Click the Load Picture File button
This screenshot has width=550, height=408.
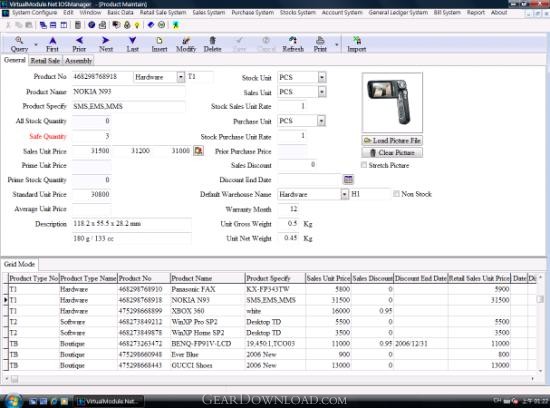(392, 141)
